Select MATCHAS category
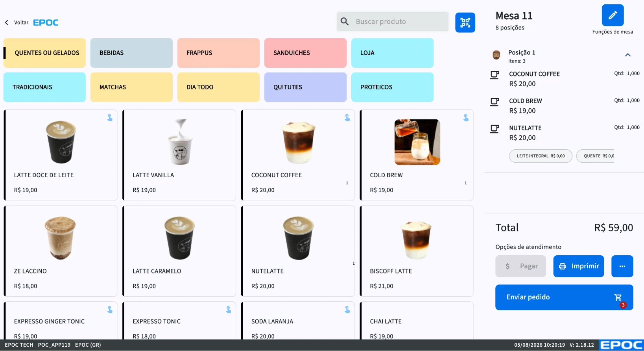The image size is (644, 351). (x=131, y=87)
